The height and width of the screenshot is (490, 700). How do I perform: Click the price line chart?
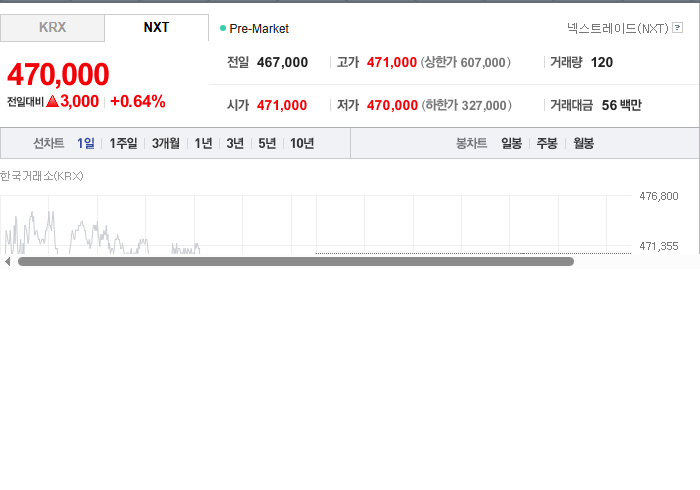click(x=315, y=224)
